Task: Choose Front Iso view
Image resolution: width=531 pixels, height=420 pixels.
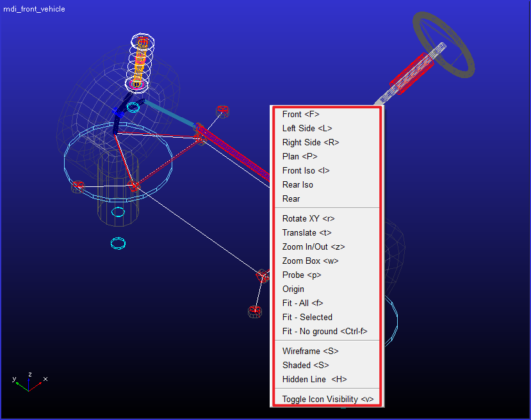Action: pos(327,171)
